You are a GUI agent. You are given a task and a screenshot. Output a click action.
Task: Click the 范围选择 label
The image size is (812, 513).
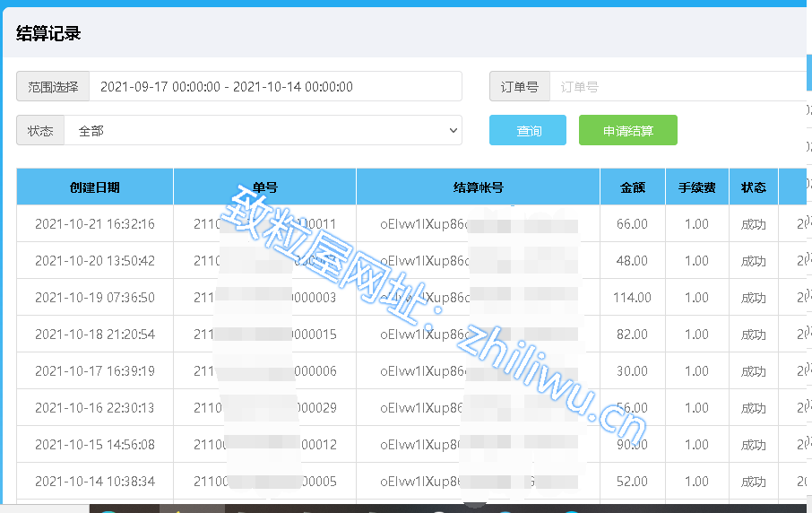tap(53, 86)
